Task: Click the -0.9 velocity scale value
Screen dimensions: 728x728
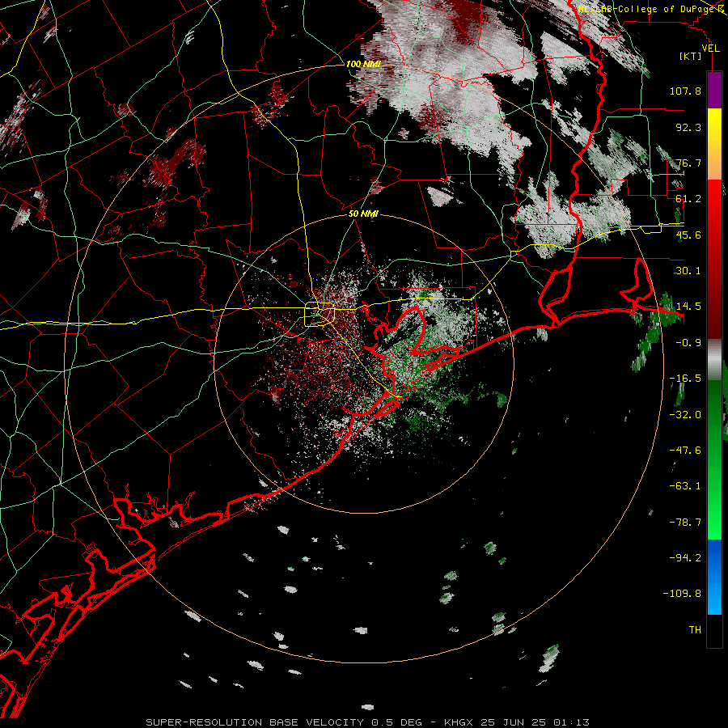Action: tap(688, 343)
